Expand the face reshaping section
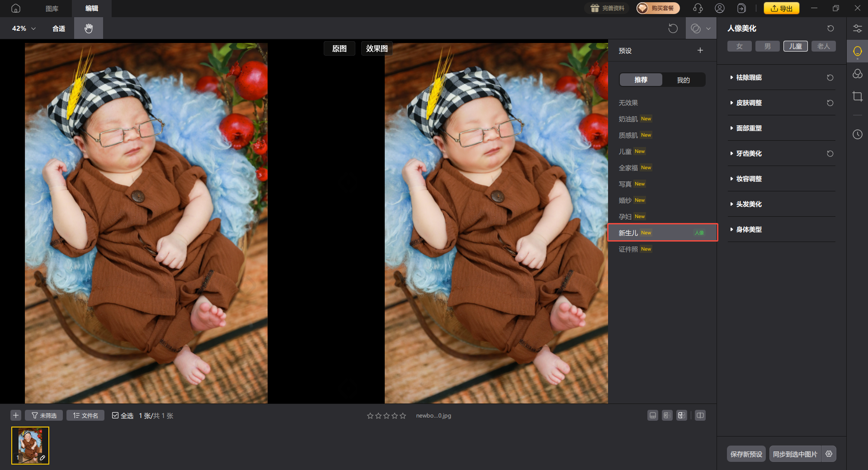Screen dimensions: 868x470 749,128
